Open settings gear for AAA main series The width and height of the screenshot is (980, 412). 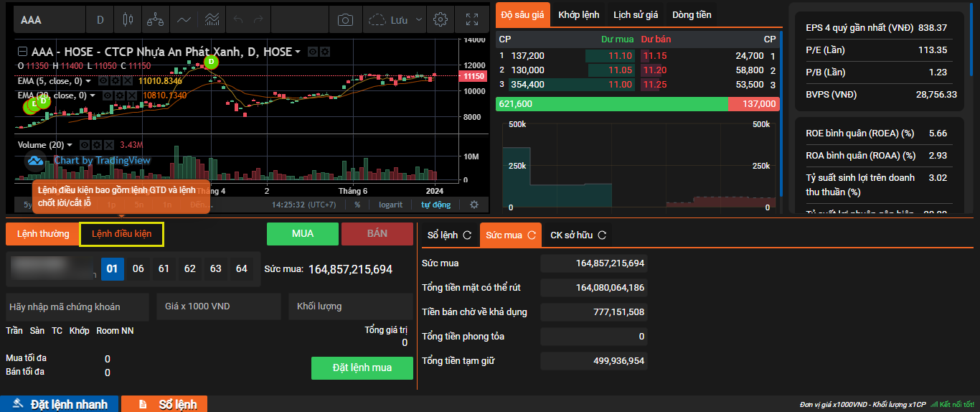click(325, 52)
